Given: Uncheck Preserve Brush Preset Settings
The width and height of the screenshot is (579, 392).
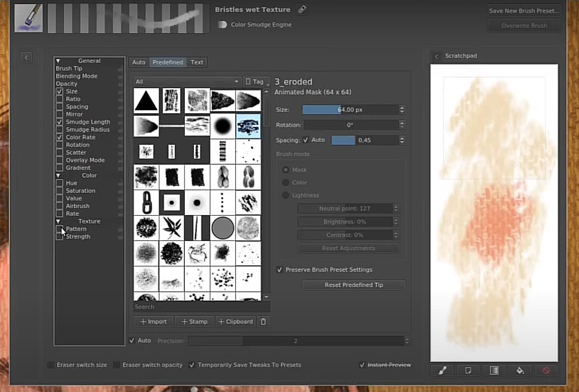Looking at the screenshot, I should click(x=279, y=270).
